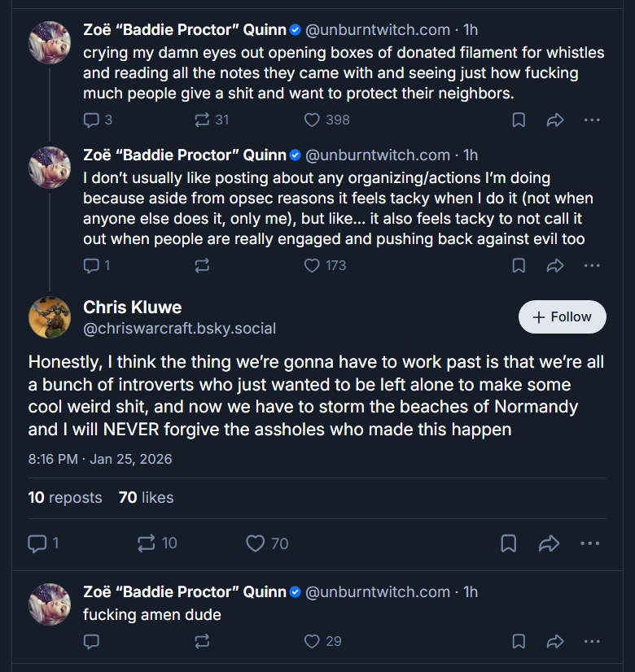This screenshot has width=635, height=672.
Task: Like the organizing/actions post with 173 likes
Action: [x=325, y=266]
